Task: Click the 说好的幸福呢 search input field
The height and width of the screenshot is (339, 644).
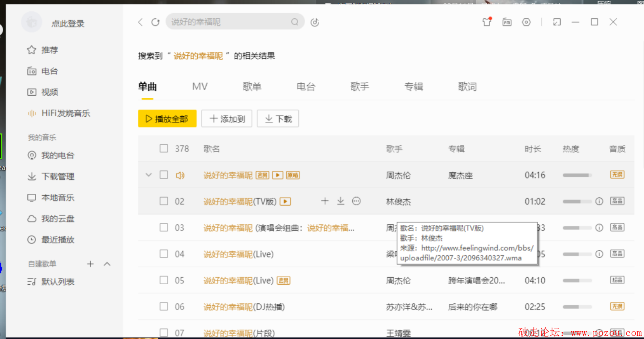Action: click(229, 22)
